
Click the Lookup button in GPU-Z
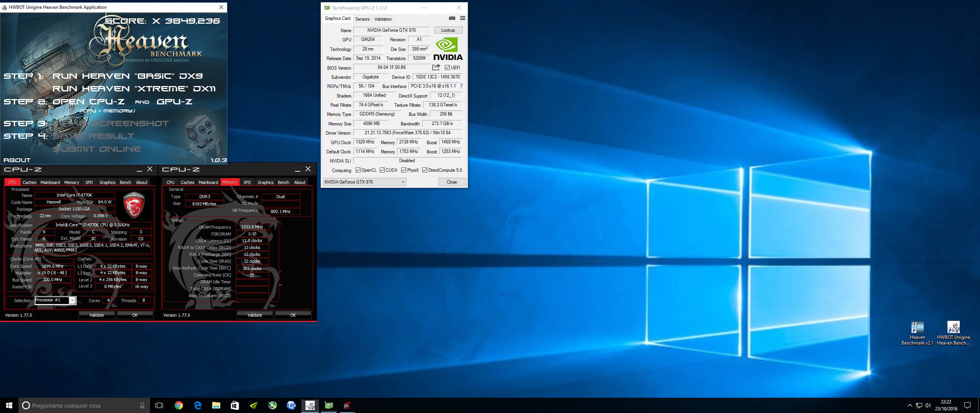[x=448, y=30]
